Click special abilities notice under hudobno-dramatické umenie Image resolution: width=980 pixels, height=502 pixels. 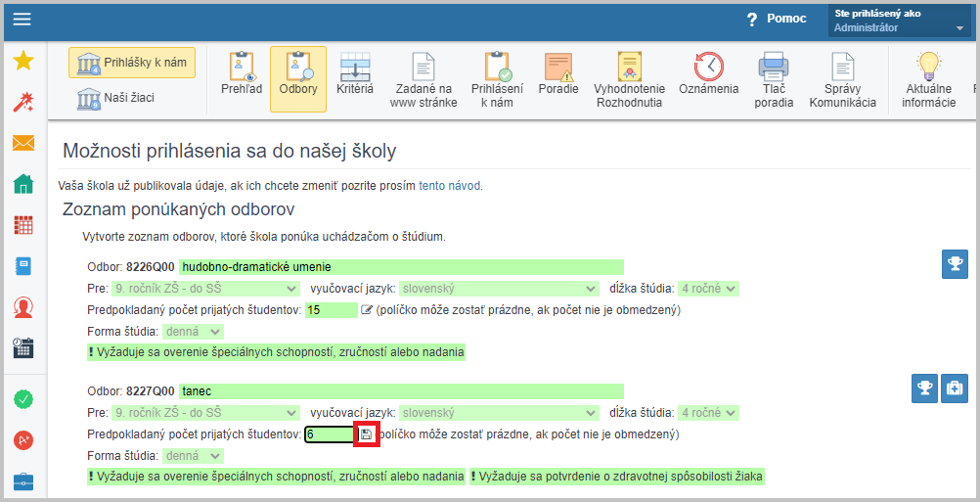276,352
